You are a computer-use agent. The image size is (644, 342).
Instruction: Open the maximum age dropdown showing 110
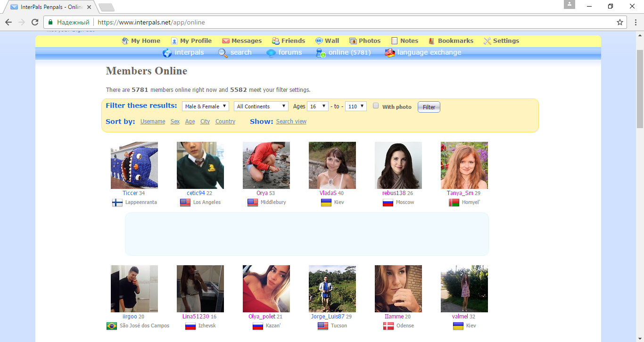click(356, 106)
